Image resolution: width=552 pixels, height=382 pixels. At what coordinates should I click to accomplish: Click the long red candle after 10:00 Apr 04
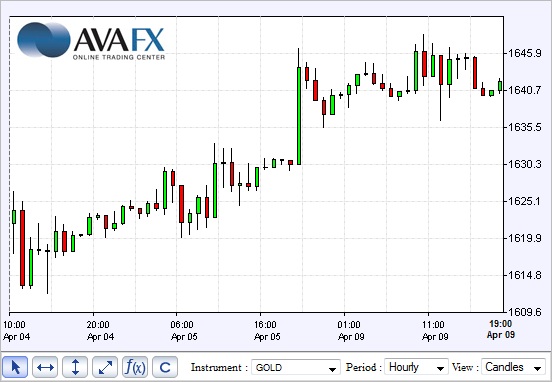pyautogui.click(x=22, y=248)
